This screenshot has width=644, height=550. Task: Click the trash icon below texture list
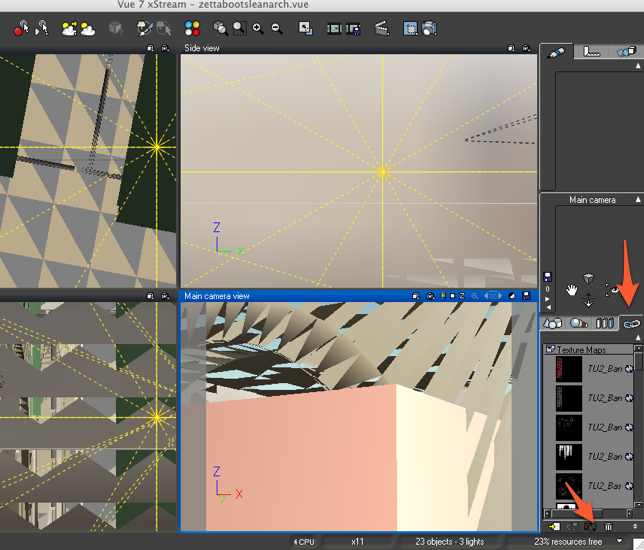[x=608, y=525]
